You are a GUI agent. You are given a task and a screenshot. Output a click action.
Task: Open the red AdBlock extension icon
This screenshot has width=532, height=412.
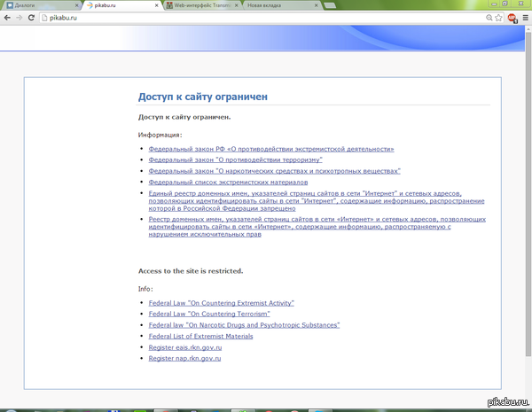pyautogui.click(x=512, y=18)
